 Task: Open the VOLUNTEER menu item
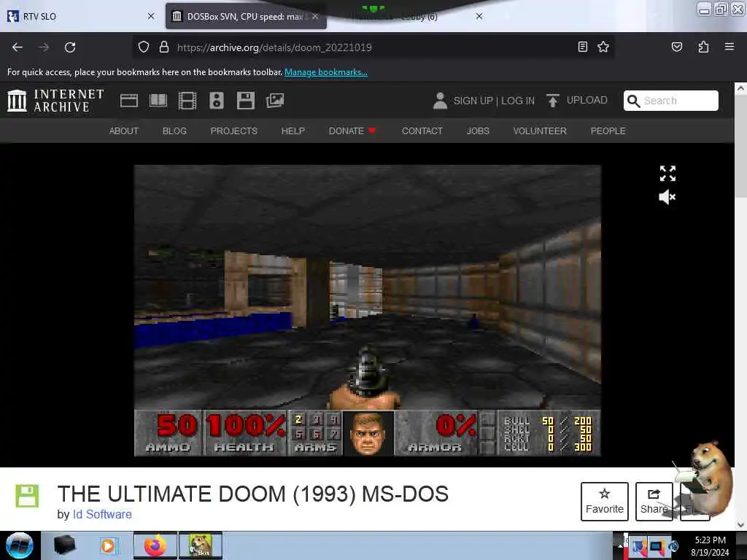coord(540,131)
